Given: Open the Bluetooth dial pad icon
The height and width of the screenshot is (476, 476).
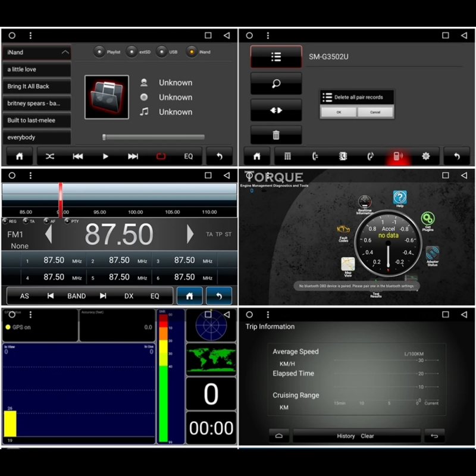Looking at the screenshot, I should [x=287, y=156].
